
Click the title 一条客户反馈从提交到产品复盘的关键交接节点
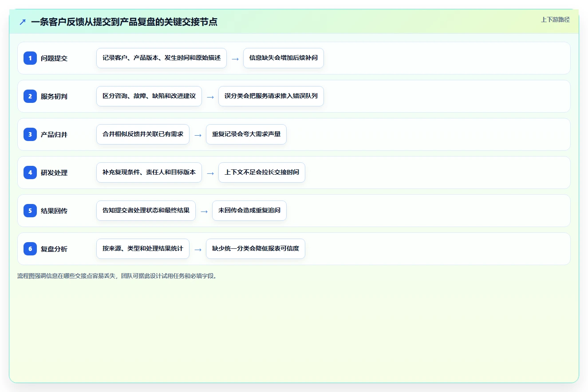pyautogui.click(x=124, y=22)
